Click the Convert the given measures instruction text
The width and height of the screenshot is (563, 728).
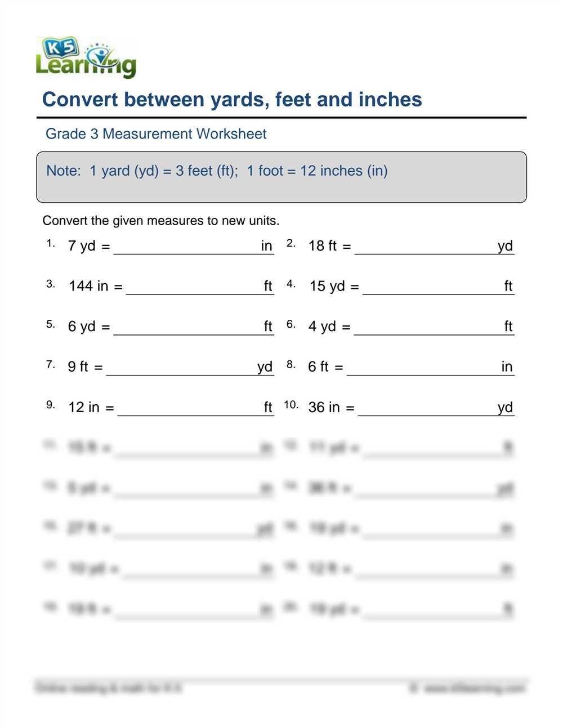coord(161,221)
